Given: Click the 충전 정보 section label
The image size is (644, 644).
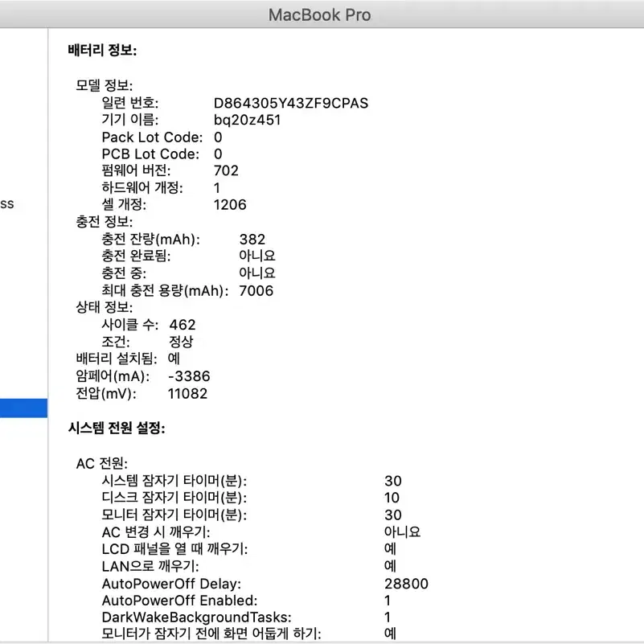Looking at the screenshot, I should tap(105, 221).
